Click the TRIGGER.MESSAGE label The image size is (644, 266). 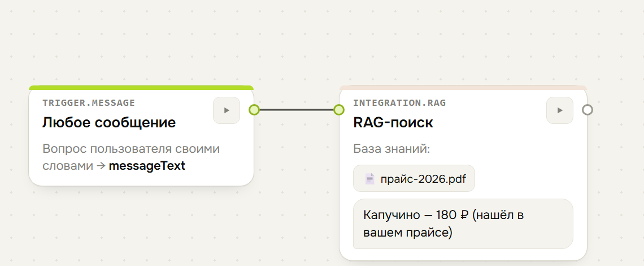(x=89, y=102)
